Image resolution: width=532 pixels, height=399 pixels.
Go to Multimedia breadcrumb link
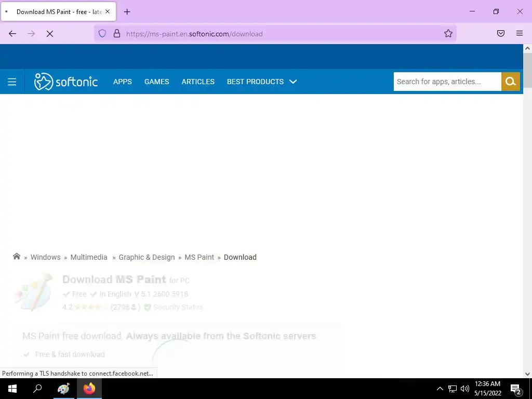(x=89, y=258)
